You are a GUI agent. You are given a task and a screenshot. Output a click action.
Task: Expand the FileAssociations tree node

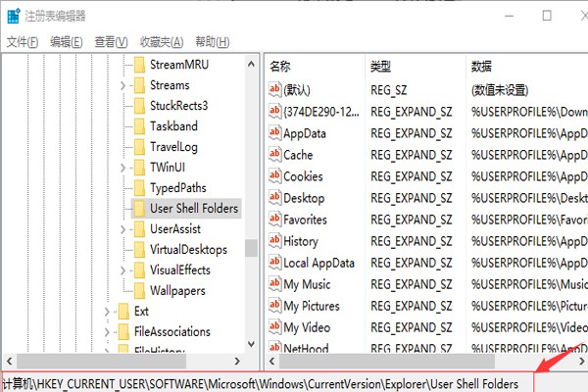coord(107,332)
